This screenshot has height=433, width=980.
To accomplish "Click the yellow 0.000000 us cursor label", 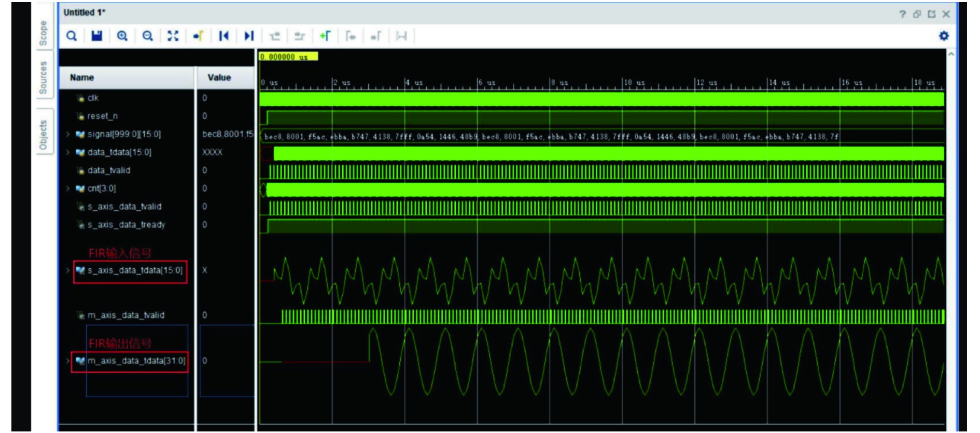I will [x=288, y=56].
